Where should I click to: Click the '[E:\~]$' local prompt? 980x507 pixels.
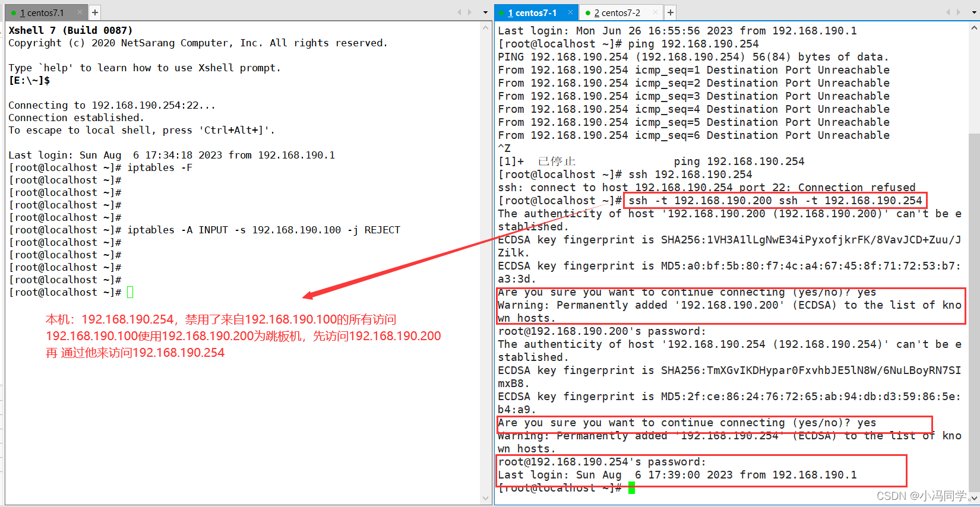coord(29,80)
